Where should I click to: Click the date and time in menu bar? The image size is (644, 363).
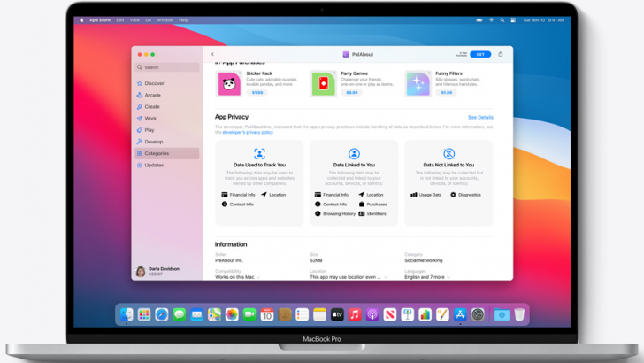(544, 20)
